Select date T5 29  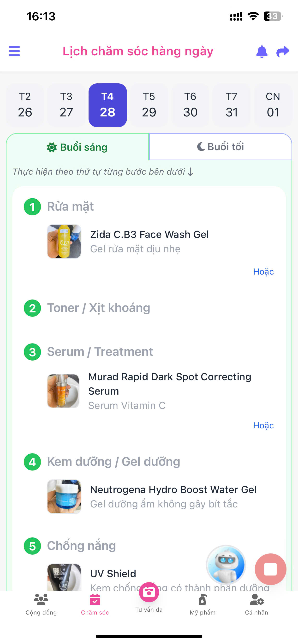149,105
